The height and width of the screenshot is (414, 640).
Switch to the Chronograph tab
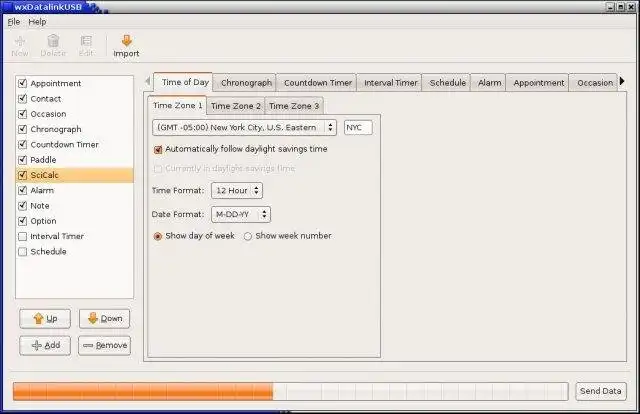246,82
